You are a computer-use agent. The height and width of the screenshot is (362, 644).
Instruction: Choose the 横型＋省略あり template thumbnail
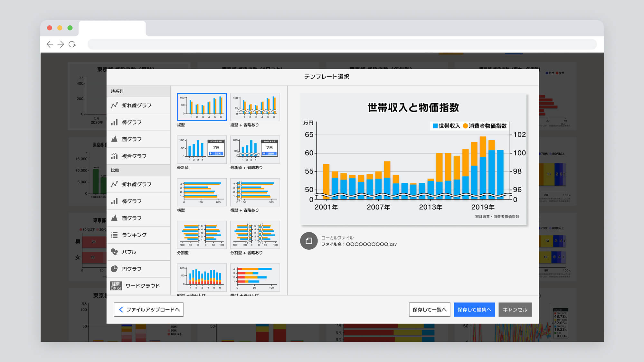coord(255,192)
